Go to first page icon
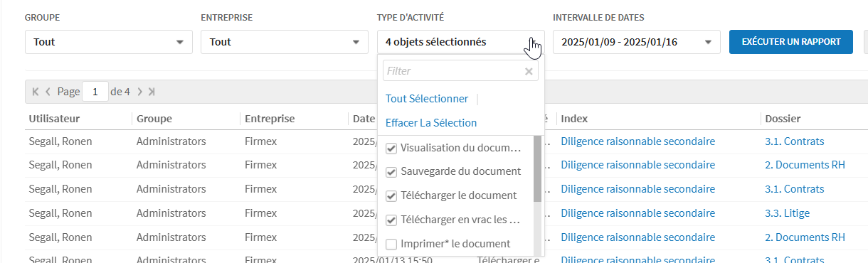The image size is (868, 263). coord(36,92)
